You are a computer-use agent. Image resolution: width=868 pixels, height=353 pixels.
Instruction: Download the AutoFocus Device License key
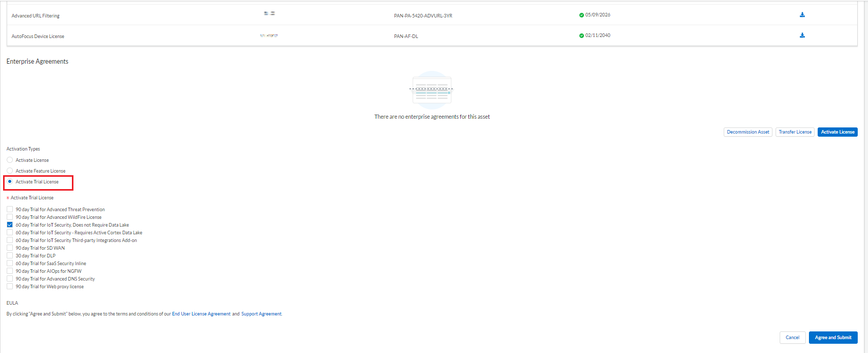coord(802,35)
